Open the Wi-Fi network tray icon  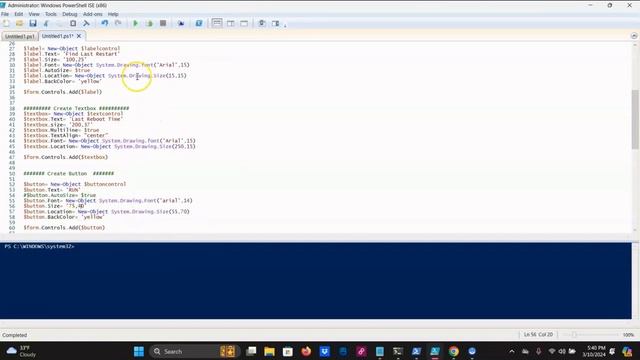coord(552,351)
